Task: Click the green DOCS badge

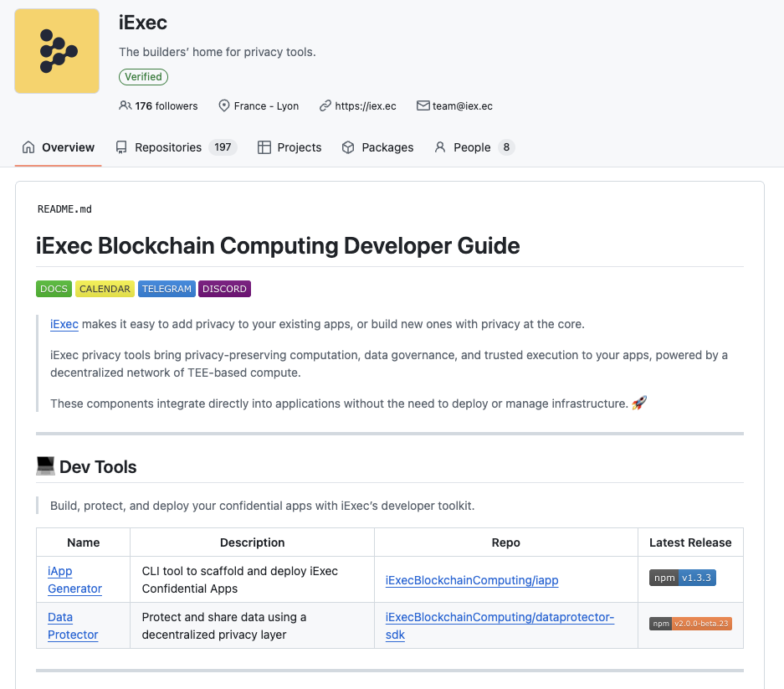Action: pos(54,289)
